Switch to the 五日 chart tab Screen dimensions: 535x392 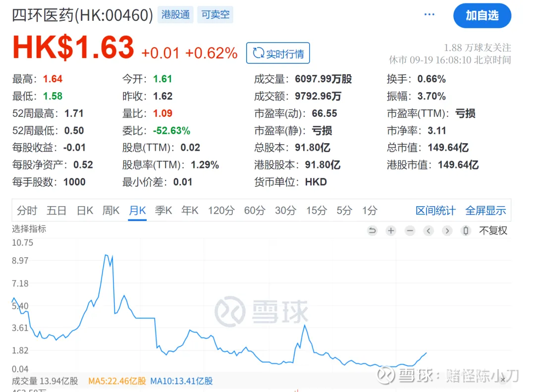pos(56,210)
